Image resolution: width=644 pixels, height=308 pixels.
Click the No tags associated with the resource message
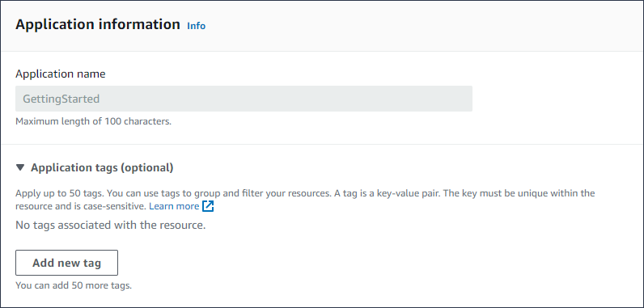[x=111, y=225]
